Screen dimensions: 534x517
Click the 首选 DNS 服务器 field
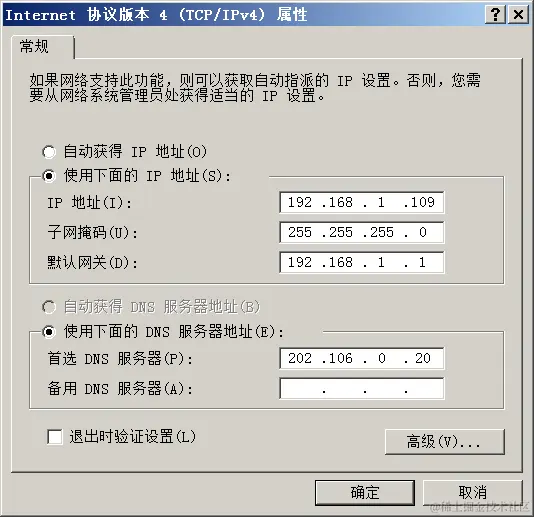[362, 358]
